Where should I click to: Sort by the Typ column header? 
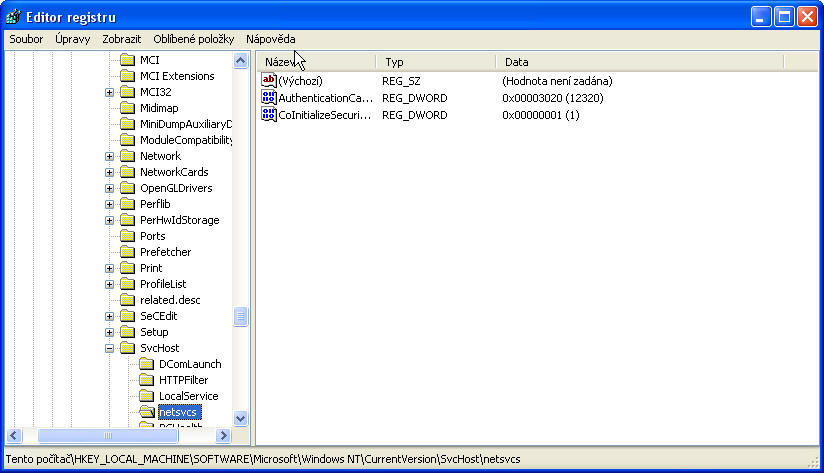[436, 62]
